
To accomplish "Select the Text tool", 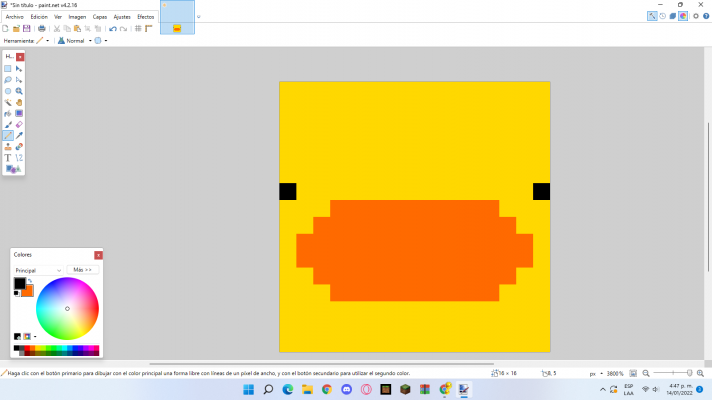I will (8, 157).
